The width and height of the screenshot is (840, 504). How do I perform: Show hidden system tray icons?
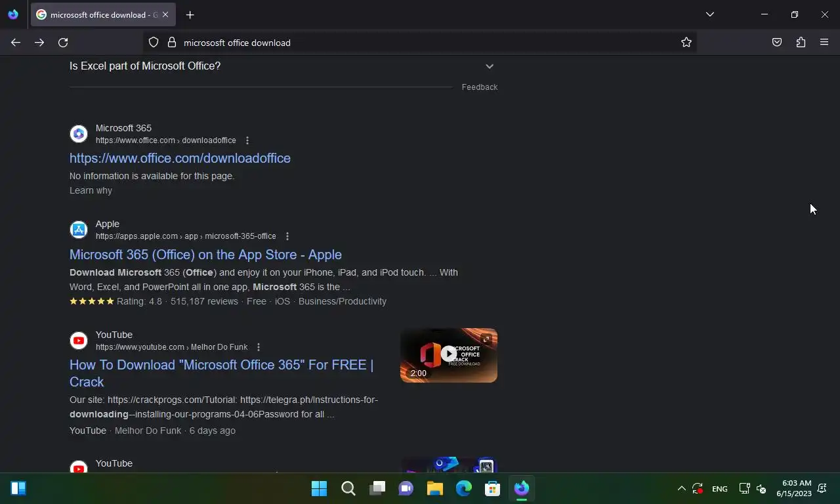[x=681, y=488]
